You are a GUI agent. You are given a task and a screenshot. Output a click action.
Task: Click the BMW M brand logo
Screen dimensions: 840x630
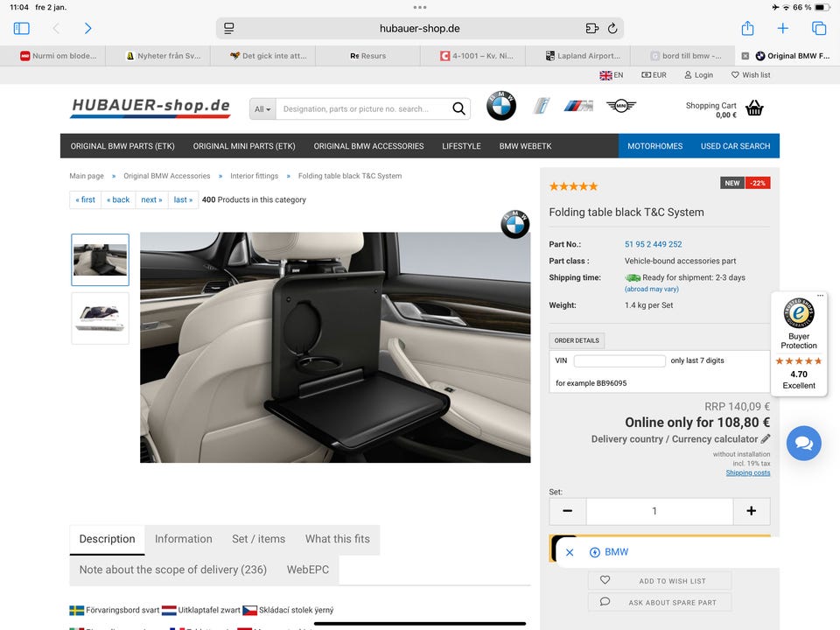tap(578, 106)
